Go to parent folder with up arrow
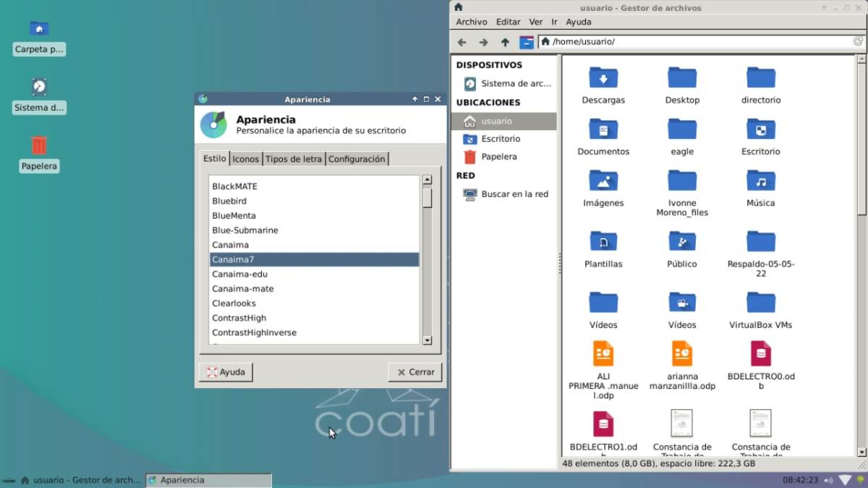868x488 pixels. tap(505, 42)
